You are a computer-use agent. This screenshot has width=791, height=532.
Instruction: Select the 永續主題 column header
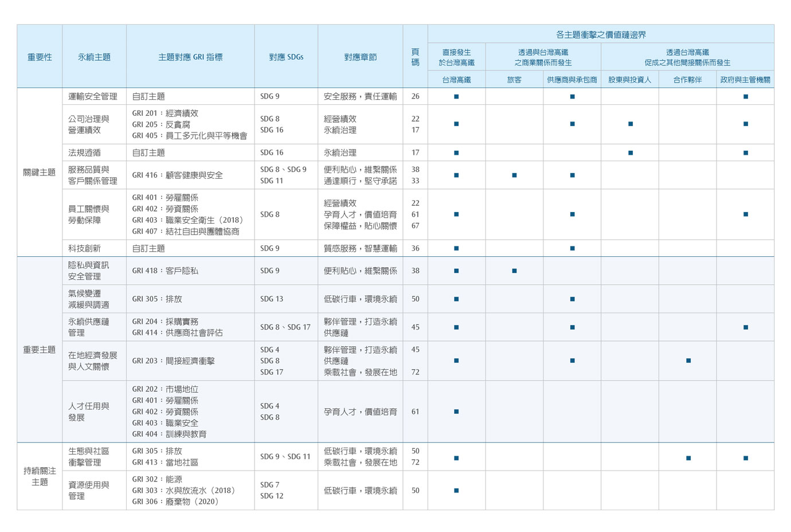point(95,57)
